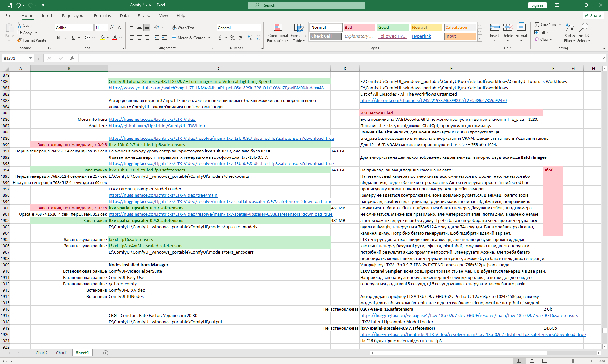Toggle italic formatting

[66, 38]
